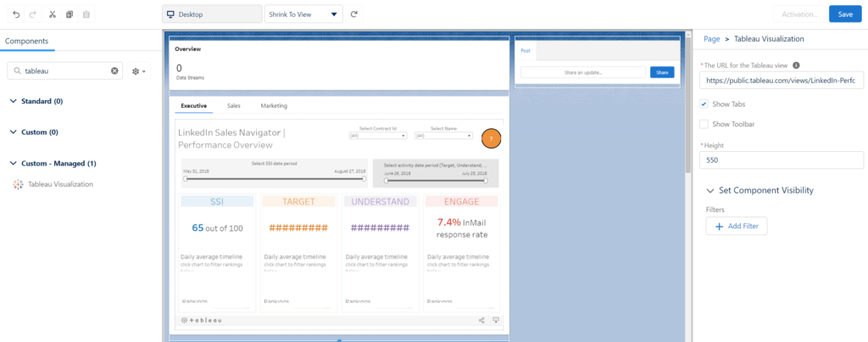Click the orange help question icon
868x342 pixels.
pyautogui.click(x=491, y=138)
